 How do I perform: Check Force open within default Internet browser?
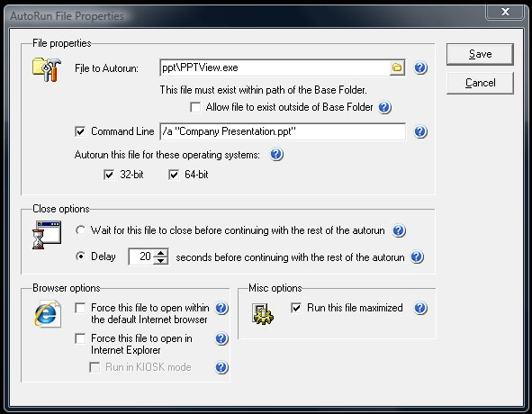[80, 308]
